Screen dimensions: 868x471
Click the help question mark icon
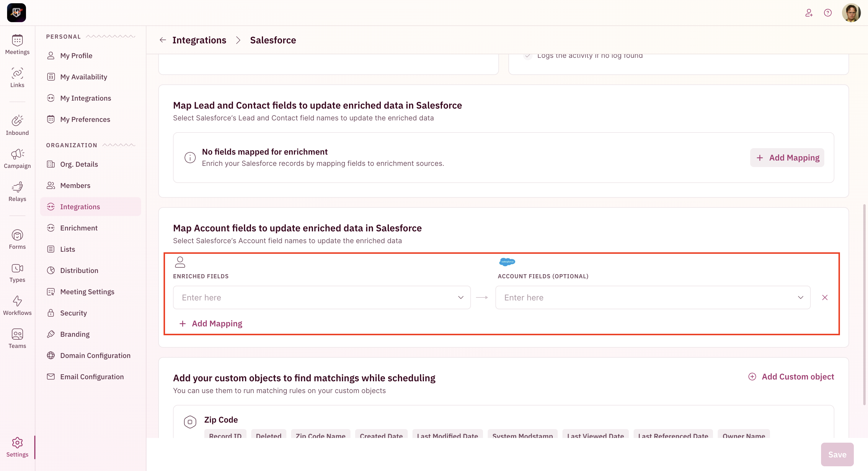coord(828,13)
